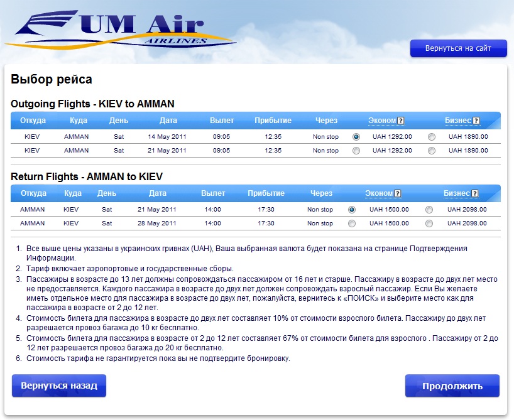
Task: Click the Бизнес header link in Outgoing Flights
Action: (x=458, y=121)
